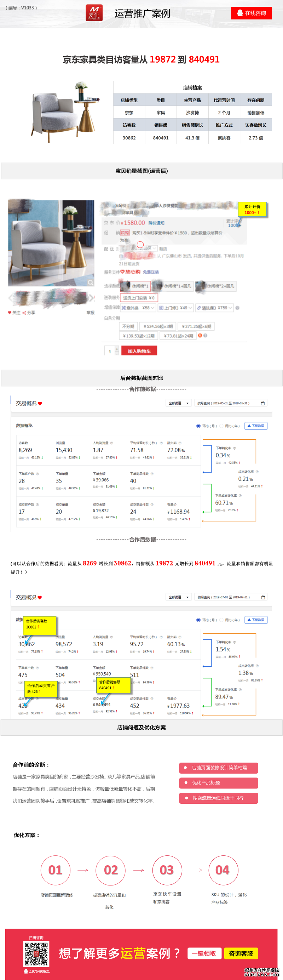This screenshot has width=283, height=980.
Task: Click 下载数据 button in the July report
Action: click(x=256, y=620)
